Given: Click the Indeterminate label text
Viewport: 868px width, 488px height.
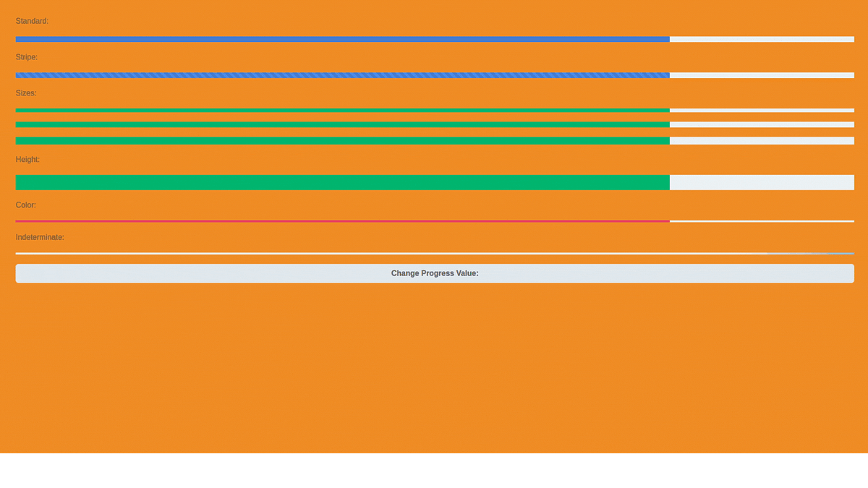Looking at the screenshot, I should [40, 236].
